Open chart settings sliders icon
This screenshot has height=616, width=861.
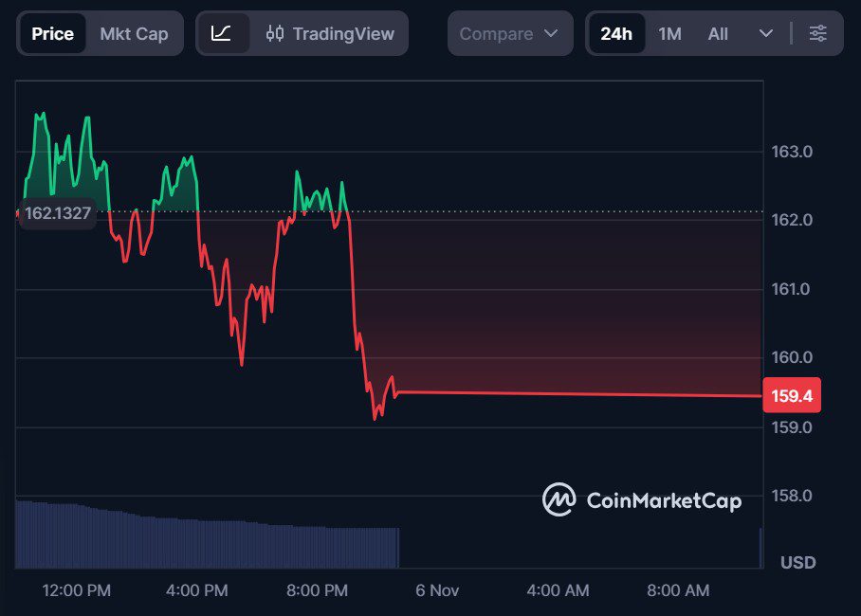point(817,33)
